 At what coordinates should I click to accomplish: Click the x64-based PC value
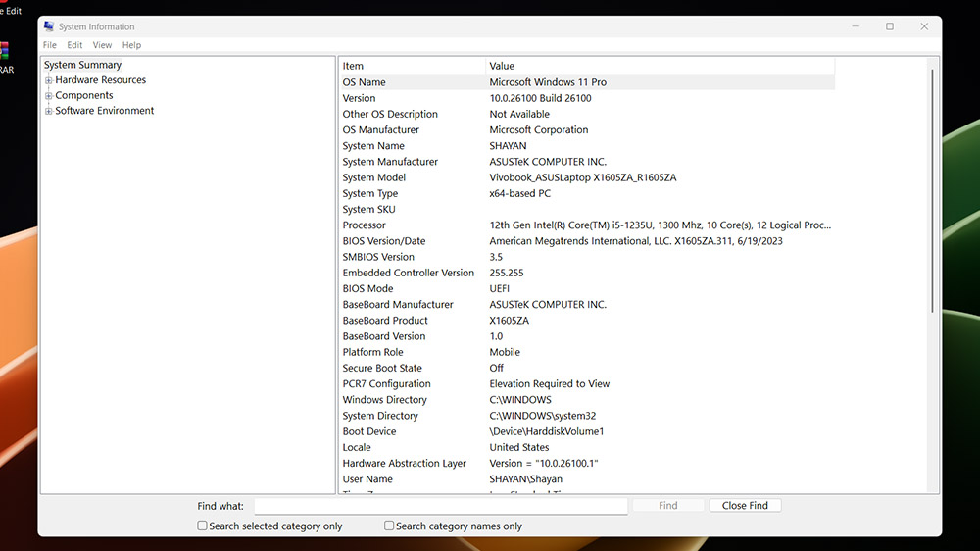(x=520, y=193)
